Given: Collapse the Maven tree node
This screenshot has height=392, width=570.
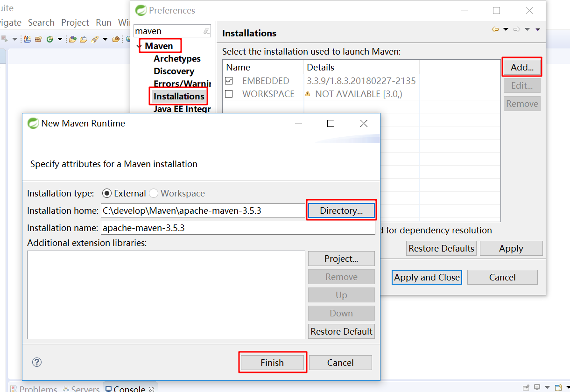Looking at the screenshot, I should click(x=139, y=46).
